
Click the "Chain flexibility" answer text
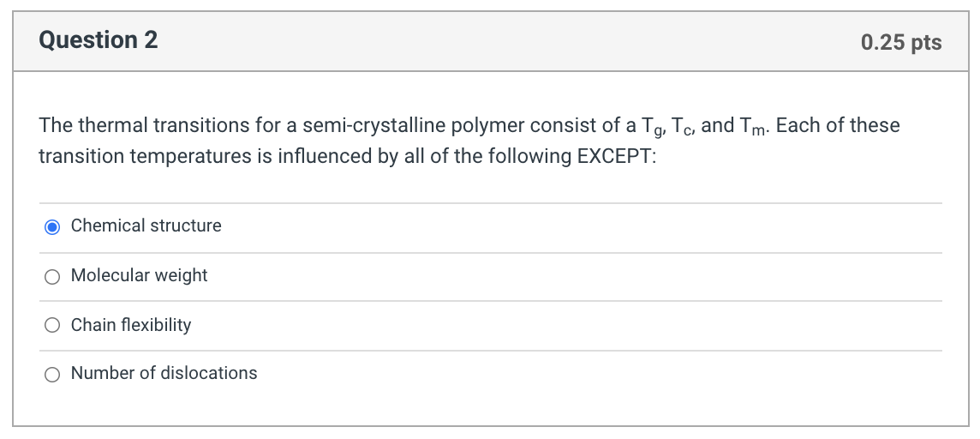pyautogui.click(x=131, y=325)
